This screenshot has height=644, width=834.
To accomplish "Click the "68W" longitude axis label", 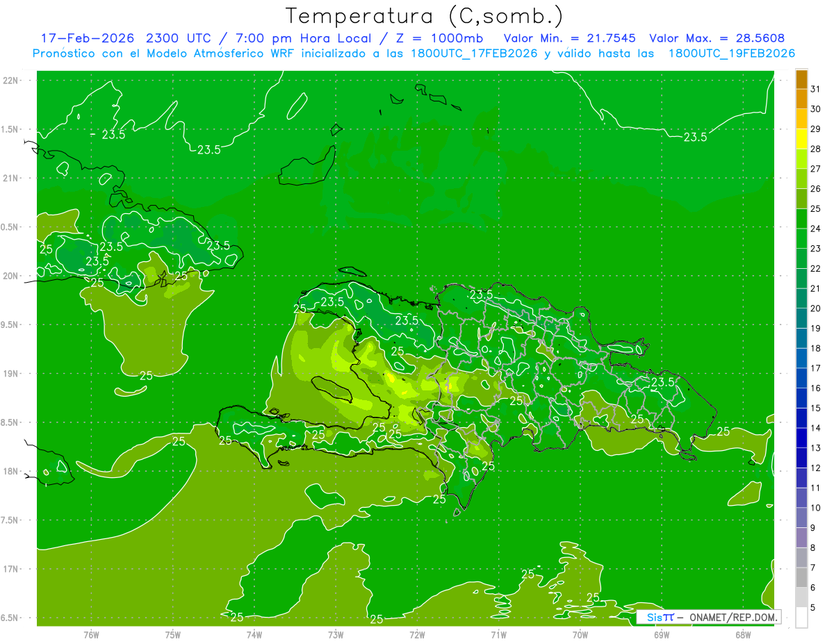I will [743, 634].
